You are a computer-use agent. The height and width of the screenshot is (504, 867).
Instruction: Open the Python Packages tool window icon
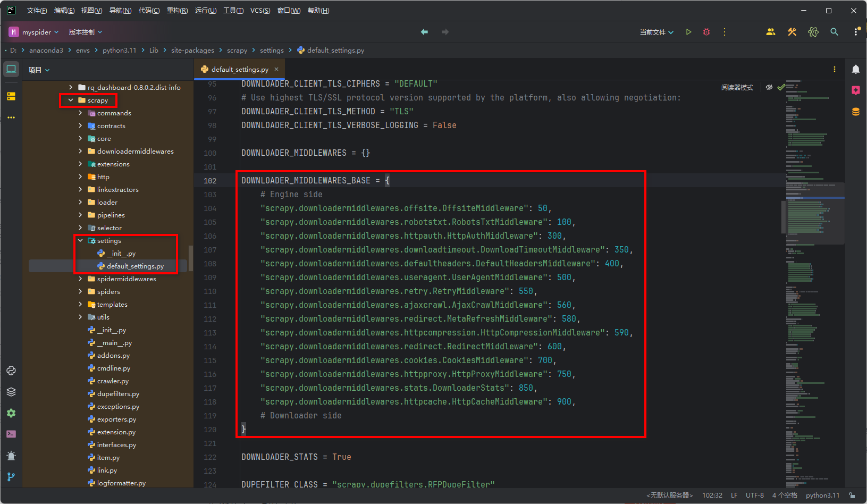(11, 392)
